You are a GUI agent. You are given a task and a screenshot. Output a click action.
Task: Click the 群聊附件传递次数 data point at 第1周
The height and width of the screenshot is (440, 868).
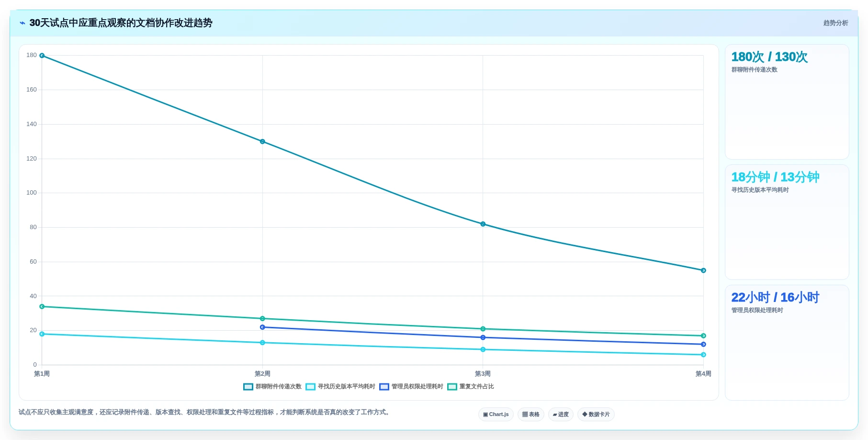42,56
